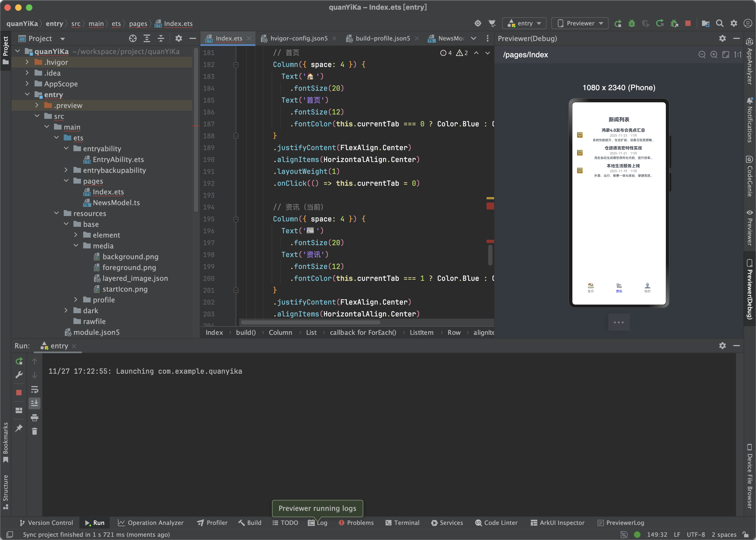This screenshot has height=540, width=756.
Task: Click the editor horizontal scrollbar
Action: [310, 322]
